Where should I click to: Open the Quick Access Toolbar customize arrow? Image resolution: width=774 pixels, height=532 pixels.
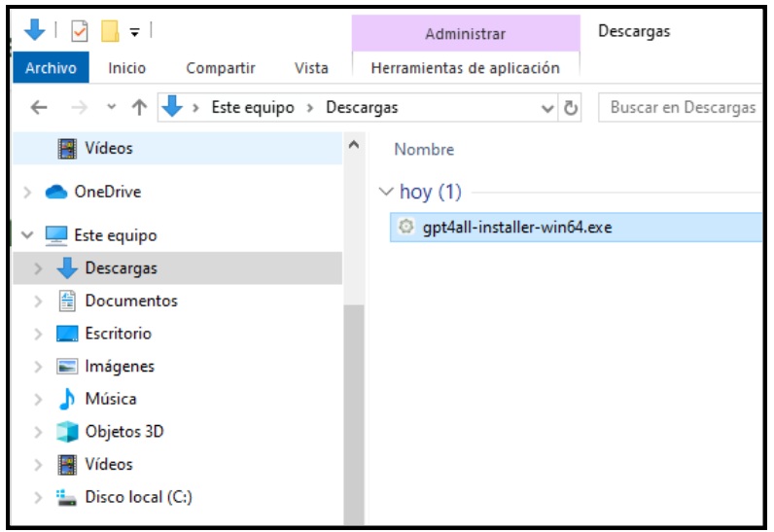(134, 32)
